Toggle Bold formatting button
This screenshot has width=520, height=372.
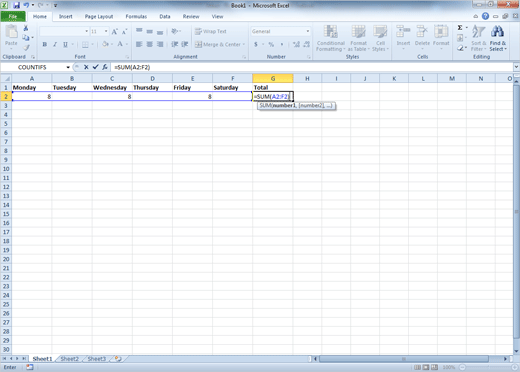[45, 44]
